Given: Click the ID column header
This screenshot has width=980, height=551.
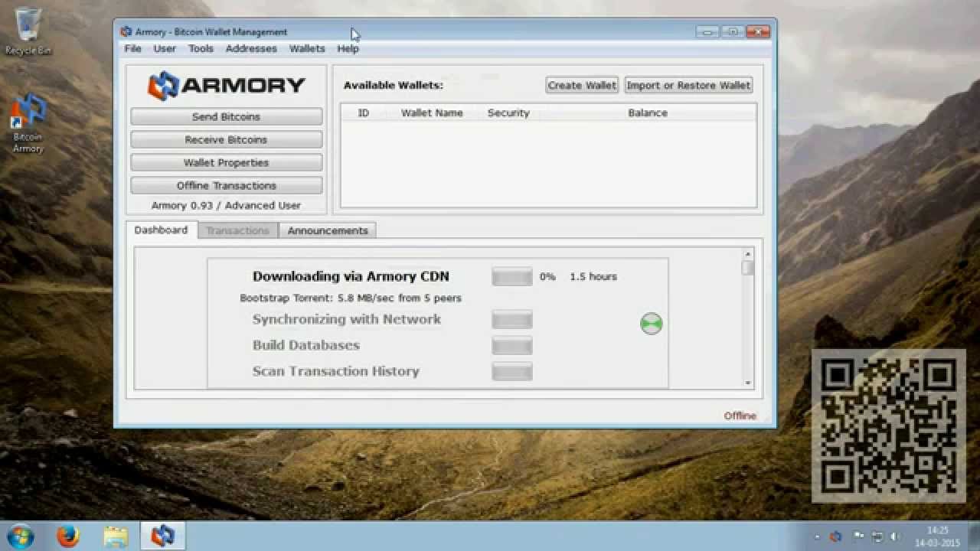Looking at the screenshot, I should (364, 112).
